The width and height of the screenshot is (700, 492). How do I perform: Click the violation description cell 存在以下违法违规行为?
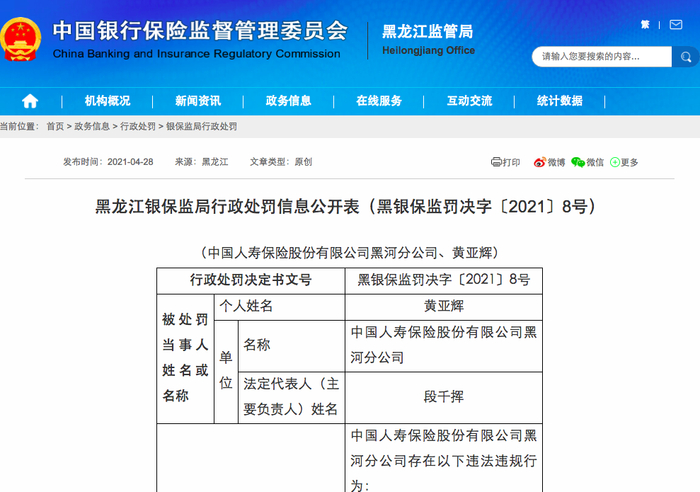click(x=444, y=459)
